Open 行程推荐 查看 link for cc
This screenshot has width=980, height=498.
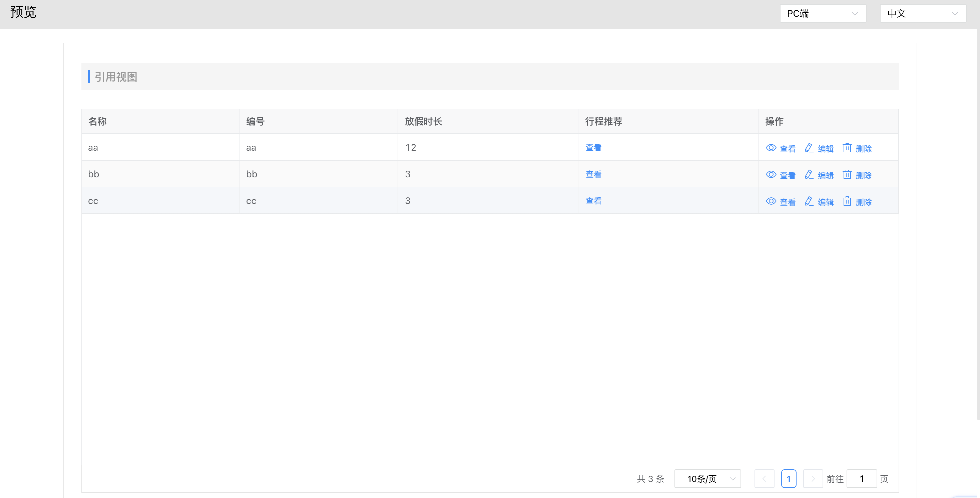tap(593, 201)
